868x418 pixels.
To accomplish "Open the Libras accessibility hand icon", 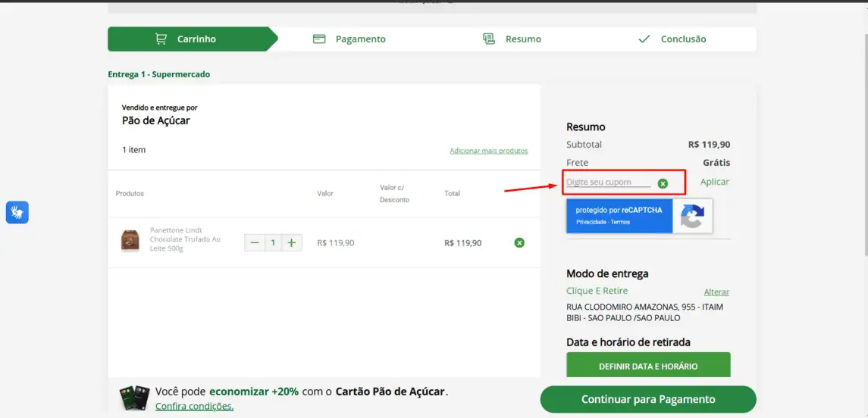I will point(17,212).
